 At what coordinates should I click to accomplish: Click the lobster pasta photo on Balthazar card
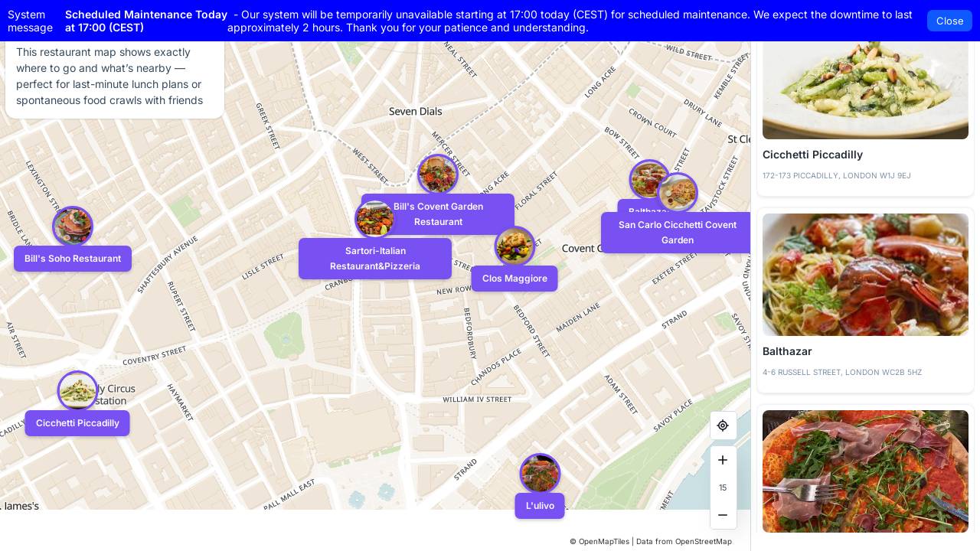pyautogui.click(x=865, y=274)
